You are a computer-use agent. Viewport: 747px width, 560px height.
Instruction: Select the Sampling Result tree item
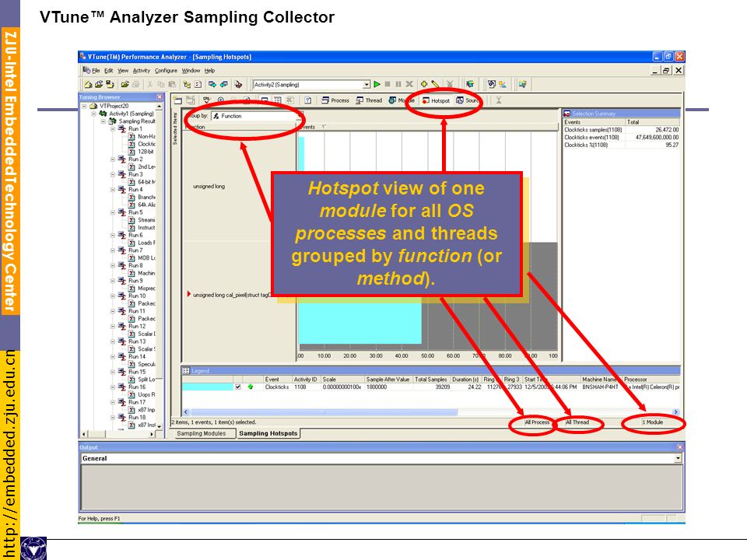137,121
